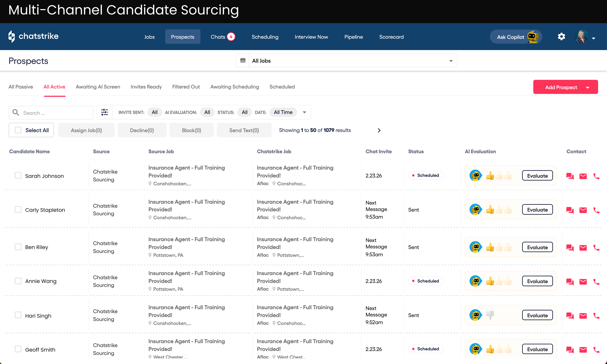Open Add Prospect dropdown arrow
The width and height of the screenshot is (607, 364).
tap(588, 87)
